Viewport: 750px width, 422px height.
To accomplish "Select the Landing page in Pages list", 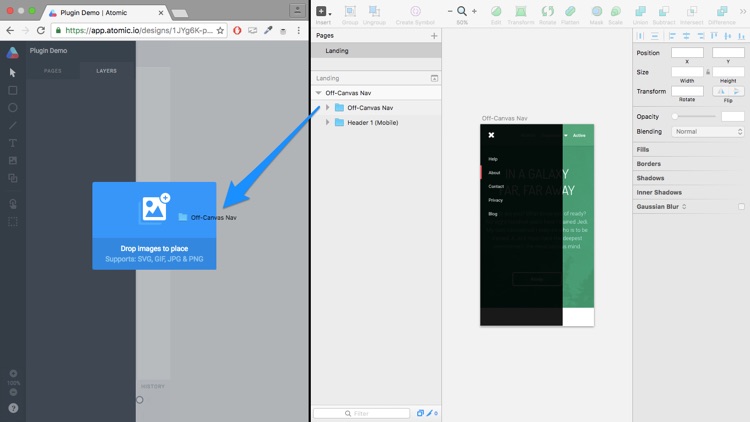I will click(x=337, y=50).
